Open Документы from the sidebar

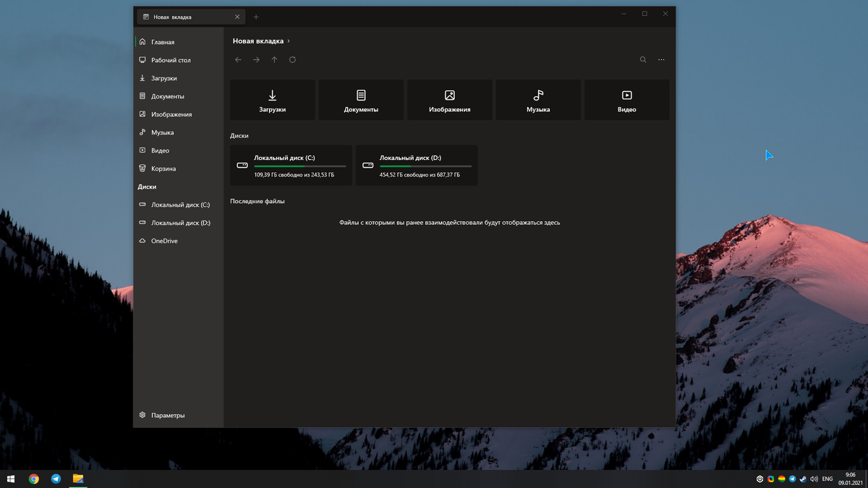[179, 96]
